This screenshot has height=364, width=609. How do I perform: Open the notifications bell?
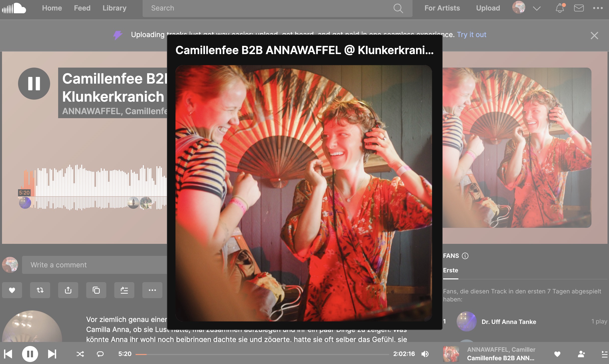(x=560, y=8)
